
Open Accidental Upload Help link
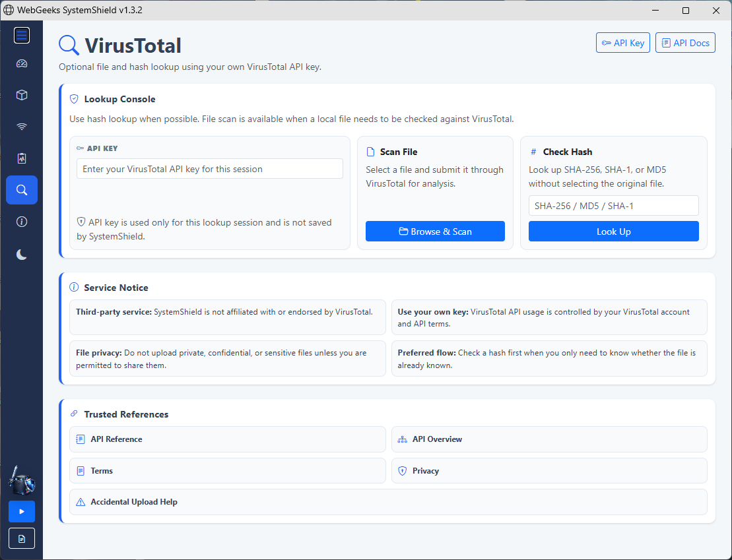pyautogui.click(x=388, y=502)
